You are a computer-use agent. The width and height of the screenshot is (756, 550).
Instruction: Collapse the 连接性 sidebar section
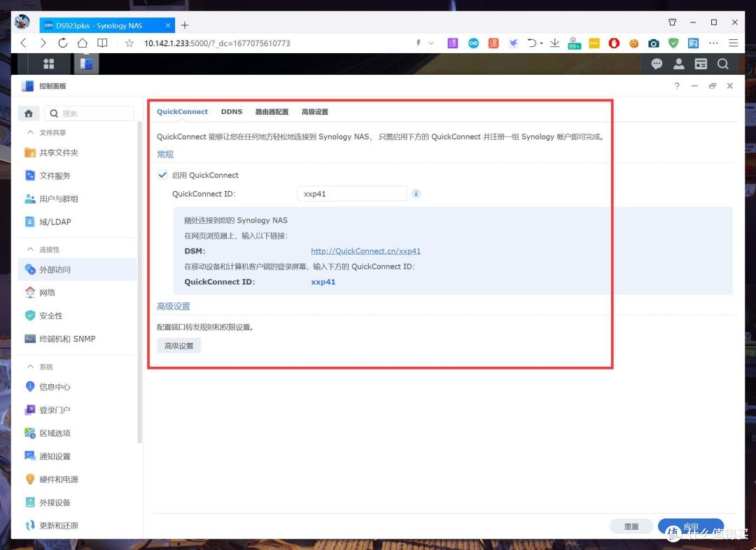[x=30, y=249]
